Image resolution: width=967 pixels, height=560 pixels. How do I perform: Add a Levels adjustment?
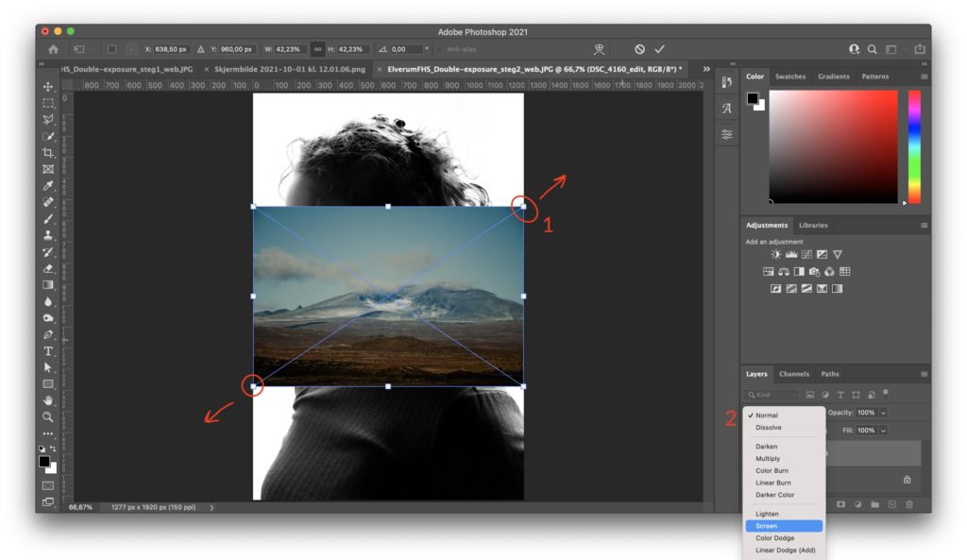[791, 254]
